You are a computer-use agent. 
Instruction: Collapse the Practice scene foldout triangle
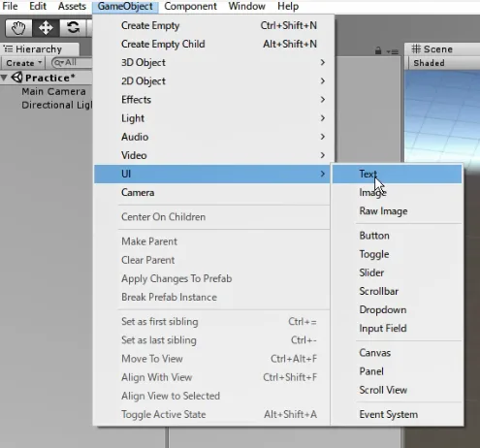click(x=4, y=78)
